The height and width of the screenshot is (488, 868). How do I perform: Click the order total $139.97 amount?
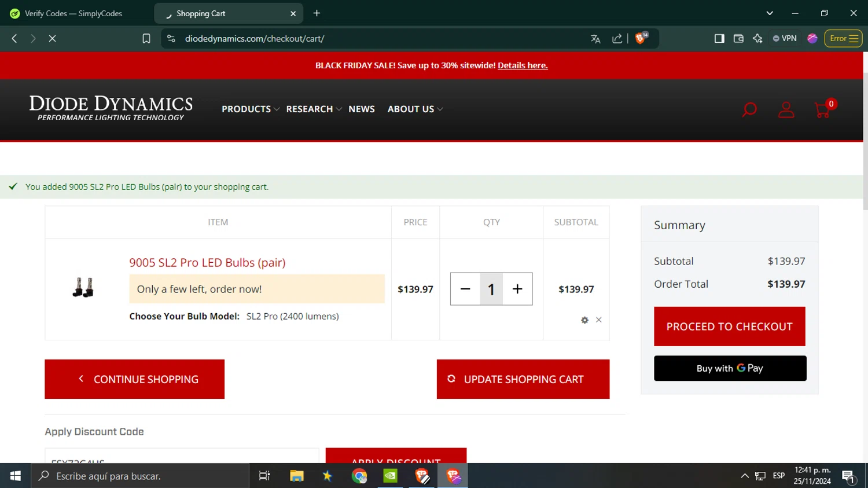click(786, 284)
